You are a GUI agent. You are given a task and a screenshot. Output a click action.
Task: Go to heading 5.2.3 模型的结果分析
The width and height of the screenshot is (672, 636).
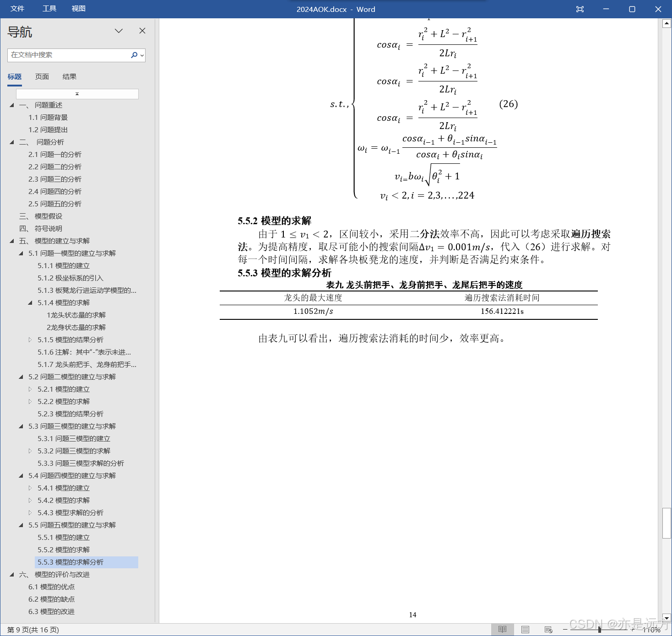70,414
